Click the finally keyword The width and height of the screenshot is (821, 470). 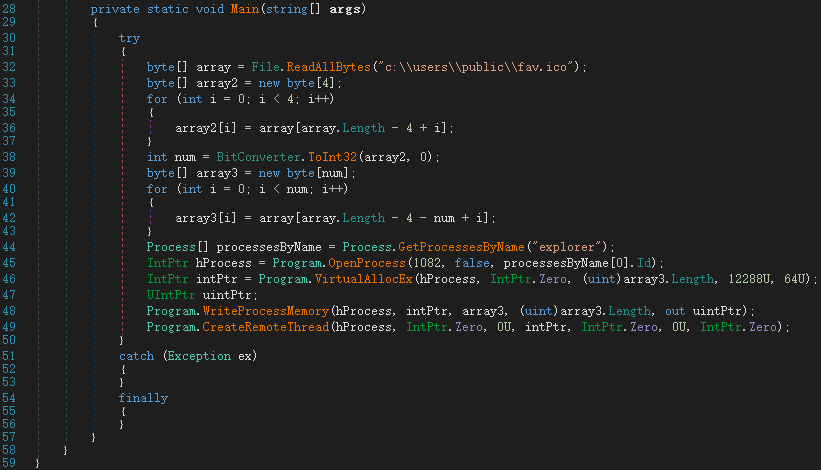click(x=143, y=398)
